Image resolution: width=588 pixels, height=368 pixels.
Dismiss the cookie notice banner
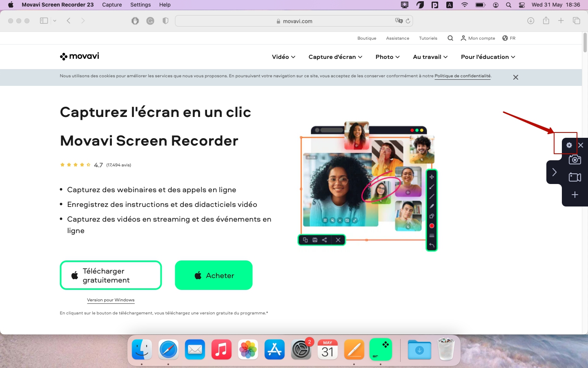pos(516,77)
